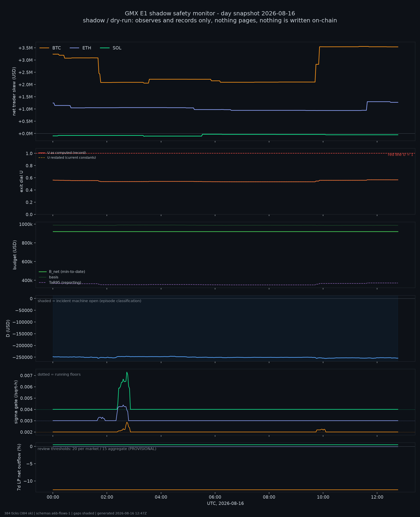Select the '600k' budget tick label
Viewport: 420px width, 517px height.
click(27, 262)
